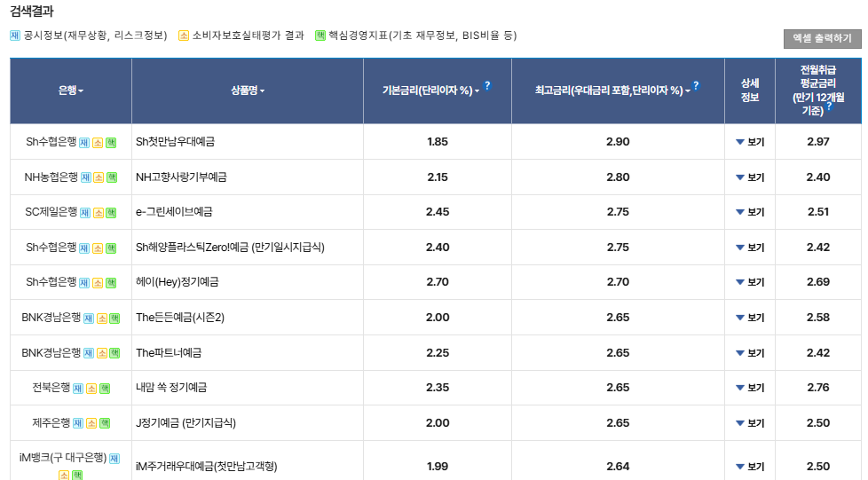Image resolution: width=868 pixels, height=480 pixels.
Task: Sort table by 상품명 column
Action: click(x=248, y=90)
